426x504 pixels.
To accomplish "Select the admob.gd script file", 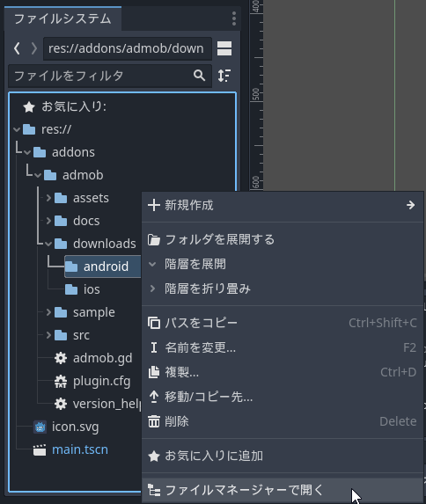I will pyautogui.click(x=93, y=358).
